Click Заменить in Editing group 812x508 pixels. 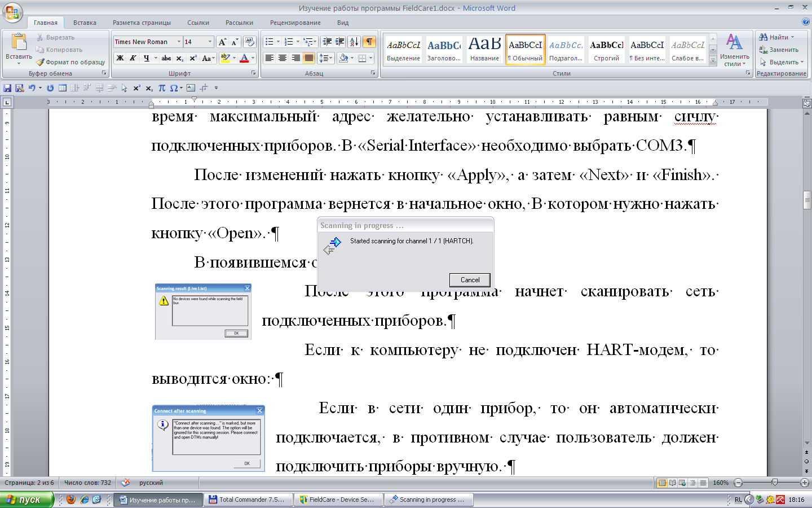[x=779, y=50]
